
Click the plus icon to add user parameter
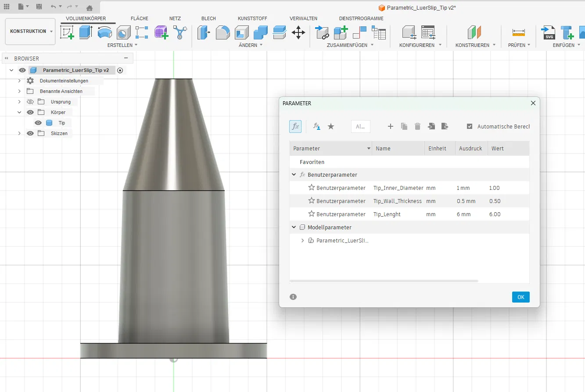(391, 126)
